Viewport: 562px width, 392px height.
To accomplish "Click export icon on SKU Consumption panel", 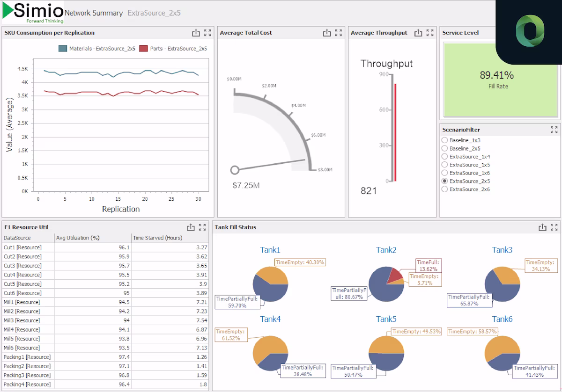I will pos(196,33).
